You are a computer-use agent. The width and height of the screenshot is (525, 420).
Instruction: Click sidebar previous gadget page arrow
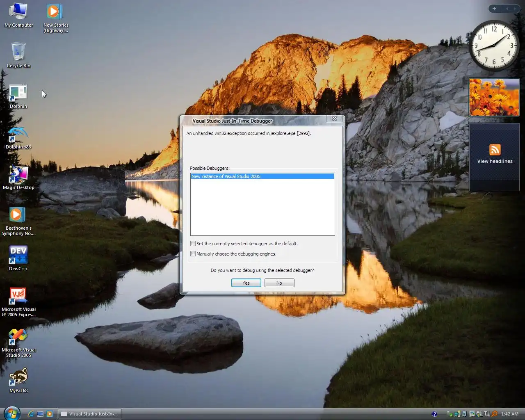(x=507, y=9)
